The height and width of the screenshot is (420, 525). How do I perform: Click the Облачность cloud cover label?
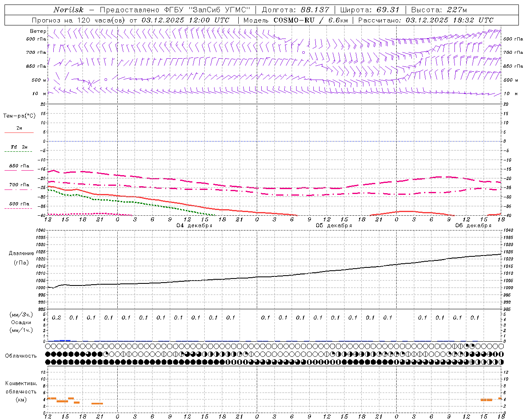point(21,356)
